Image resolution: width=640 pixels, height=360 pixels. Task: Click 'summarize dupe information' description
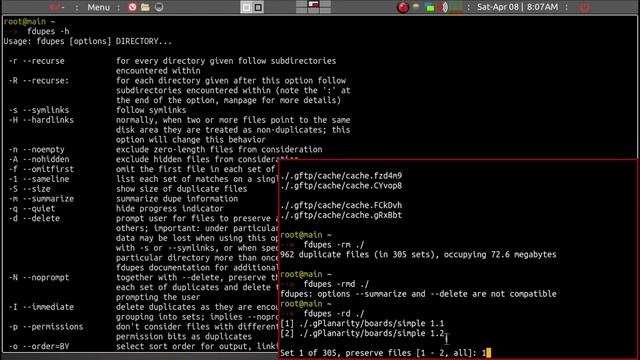tap(177, 199)
